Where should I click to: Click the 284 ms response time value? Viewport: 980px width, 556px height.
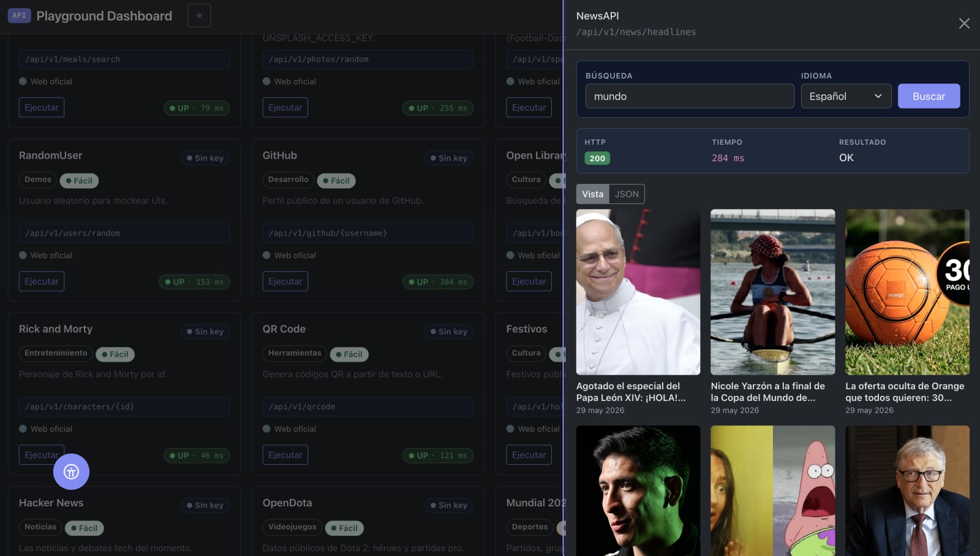point(728,158)
